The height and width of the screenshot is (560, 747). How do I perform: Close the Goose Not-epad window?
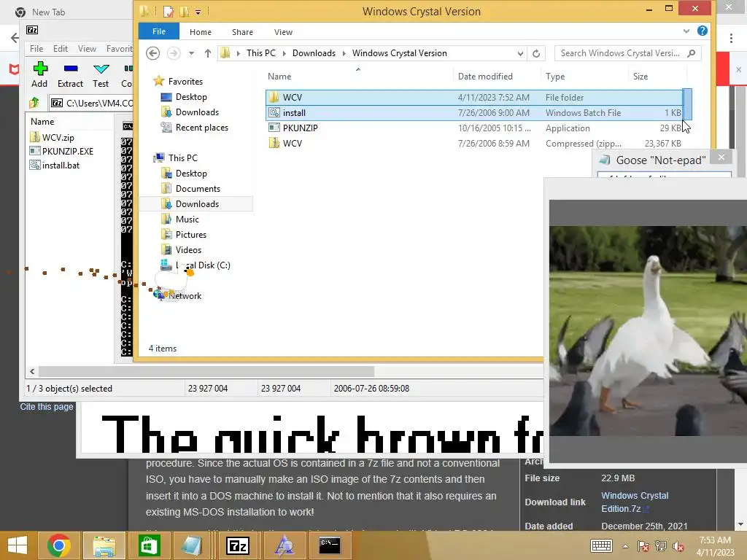coord(721,157)
